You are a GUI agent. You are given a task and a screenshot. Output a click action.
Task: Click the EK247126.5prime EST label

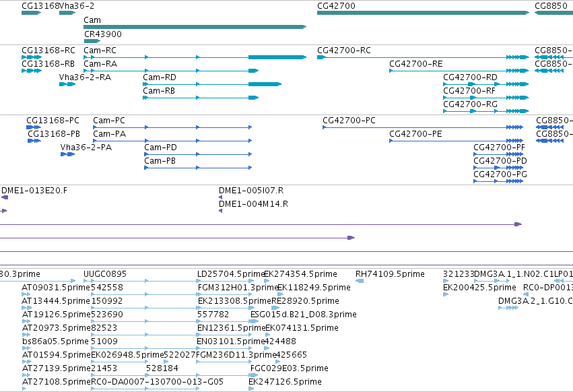285,382
